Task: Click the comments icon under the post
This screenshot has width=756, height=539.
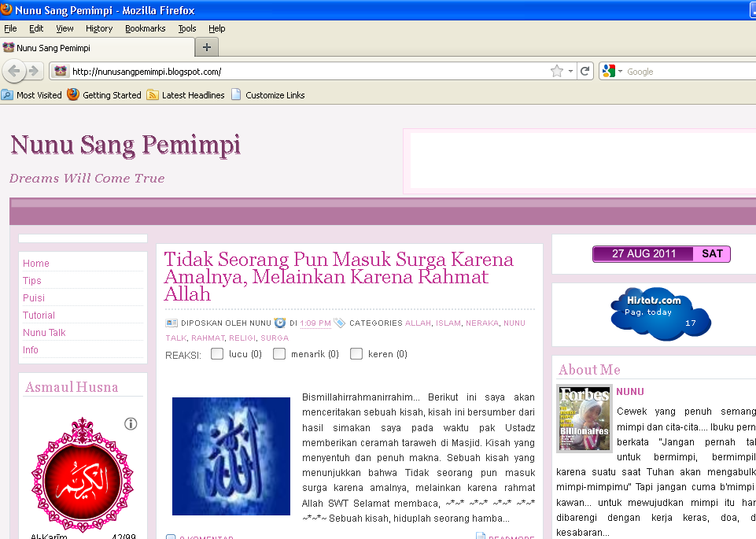Action: coord(171,537)
